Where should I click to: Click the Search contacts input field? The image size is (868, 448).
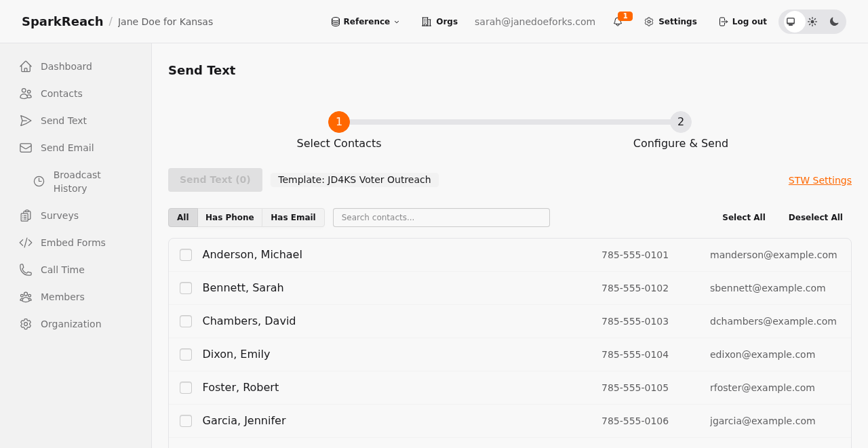(x=441, y=218)
